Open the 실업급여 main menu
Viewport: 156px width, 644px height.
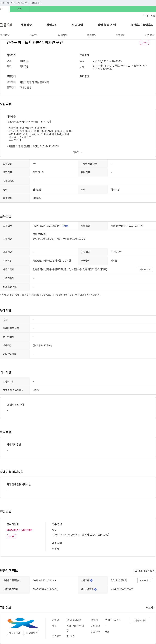tap(77, 25)
